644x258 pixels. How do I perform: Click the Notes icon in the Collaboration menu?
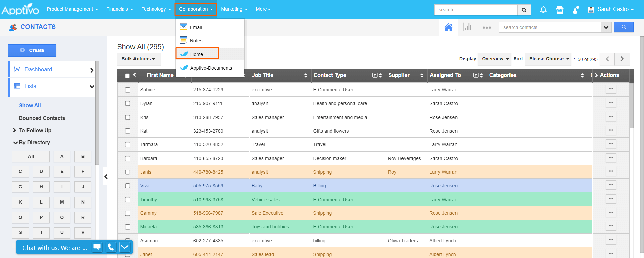point(183,40)
